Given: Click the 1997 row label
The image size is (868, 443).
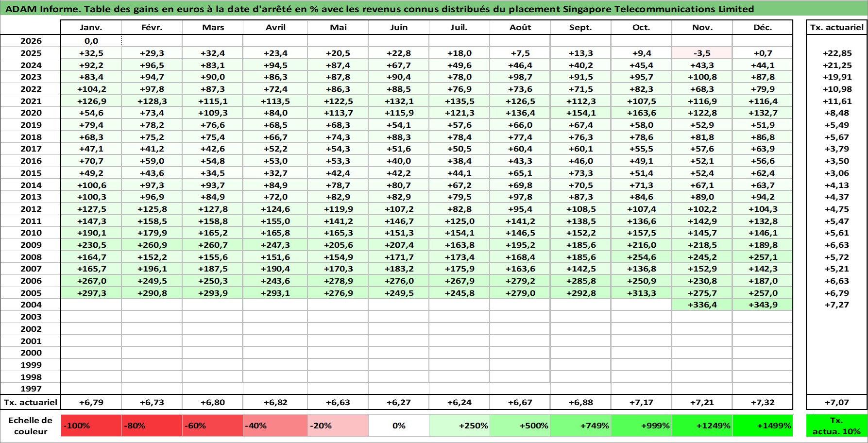Looking at the screenshot, I should (31, 389).
